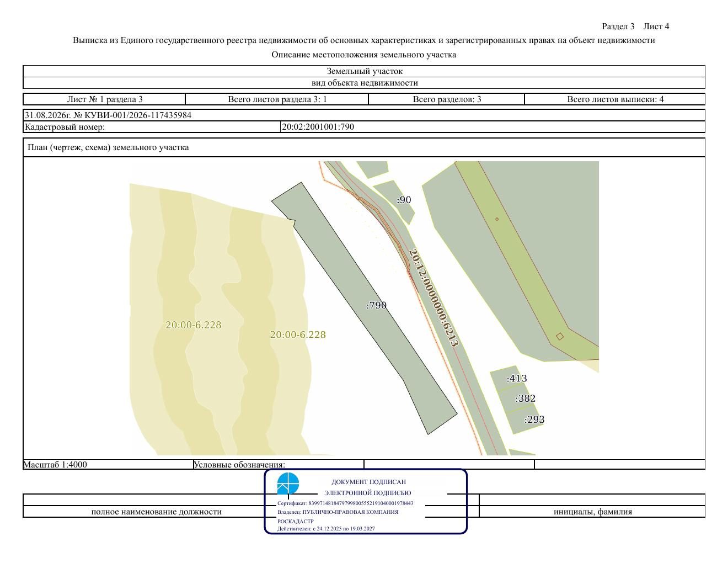Viewport: 728px width, 563px height.
Task: Click the right zone label 20:00-6.228
Action: (298, 334)
